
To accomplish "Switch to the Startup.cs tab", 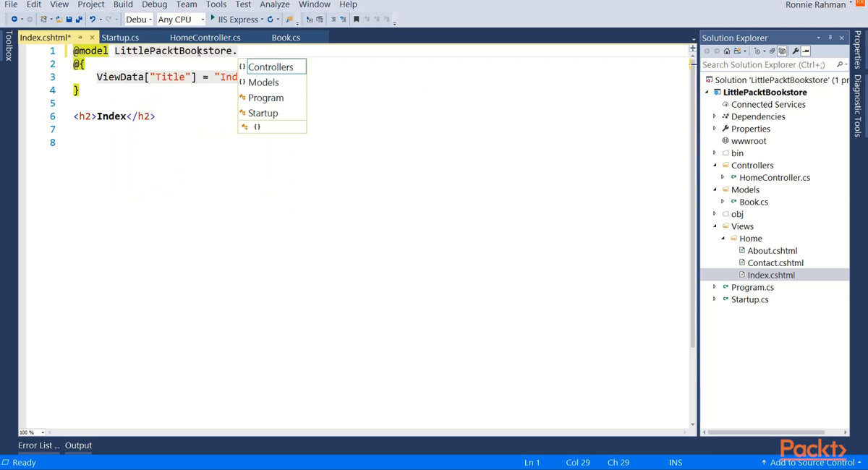I will [x=120, y=38].
